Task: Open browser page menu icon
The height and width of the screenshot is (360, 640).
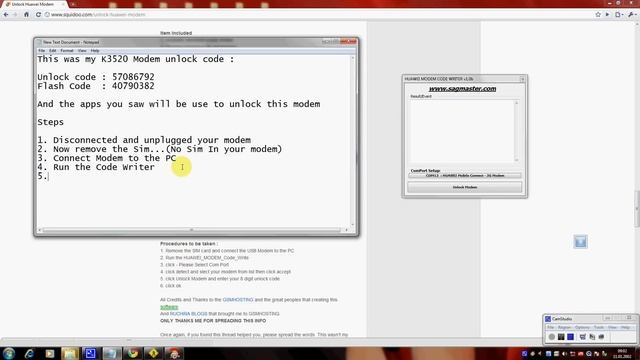Action: 618,14
